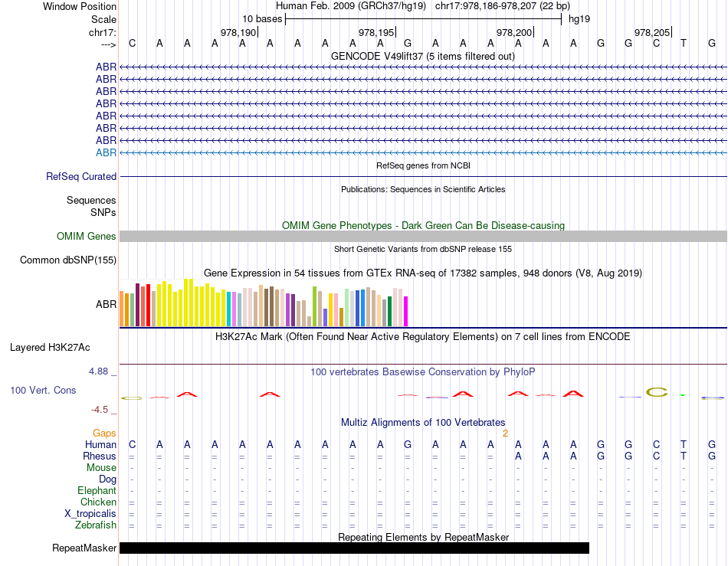Click the RepeatMasker track label

(84, 548)
